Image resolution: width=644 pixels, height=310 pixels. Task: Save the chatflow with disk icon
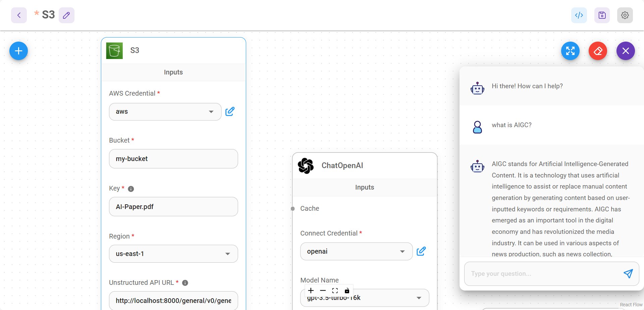[602, 15]
